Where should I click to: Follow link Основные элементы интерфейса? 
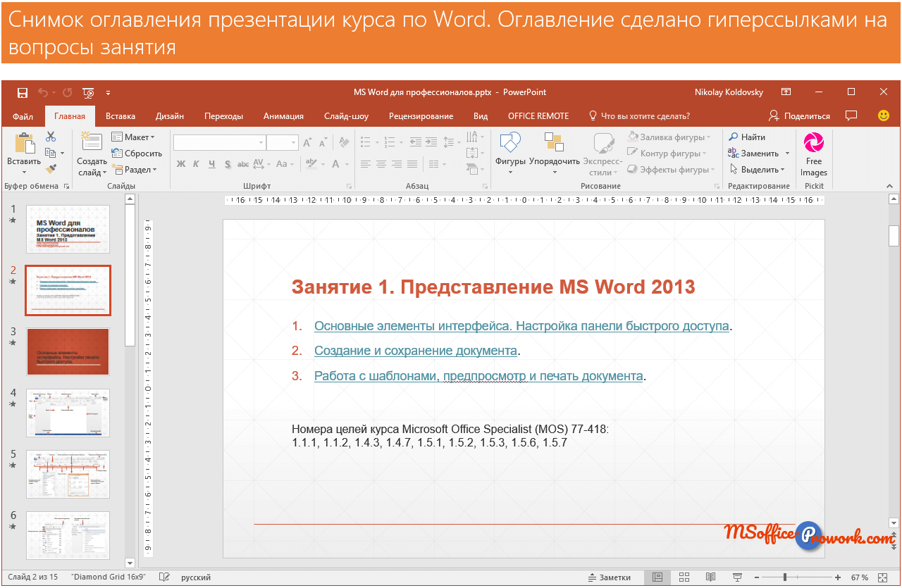point(521,326)
